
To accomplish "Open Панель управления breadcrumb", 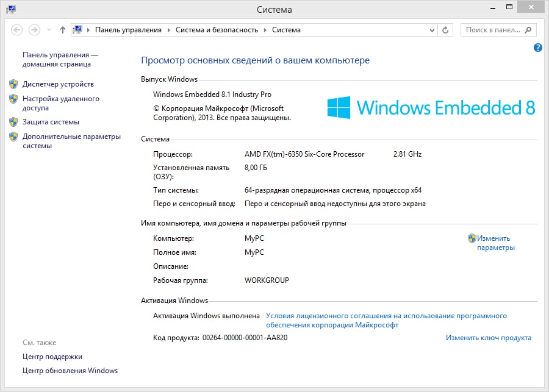I will point(128,30).
